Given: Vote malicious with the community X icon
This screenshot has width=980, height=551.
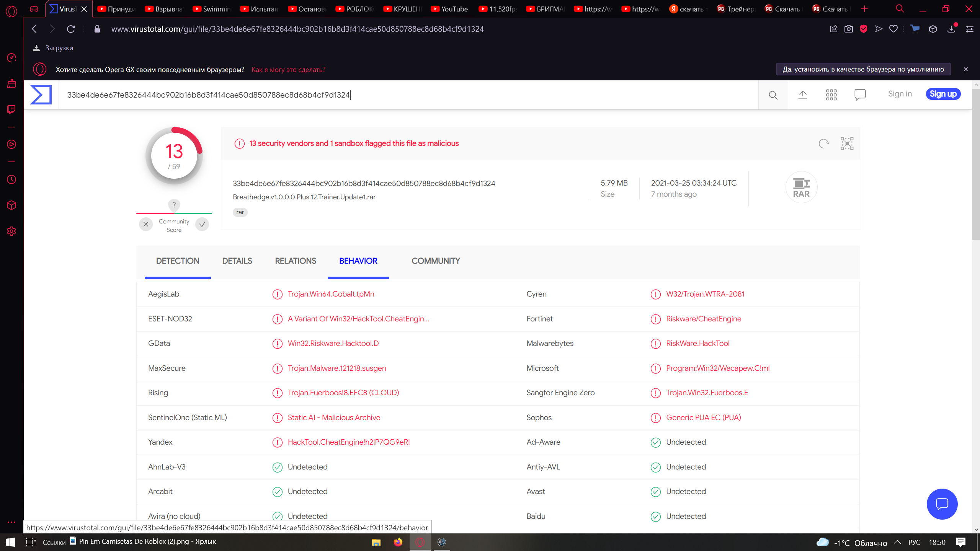Looking at the screenshot, I should click(x=145, y=225).
